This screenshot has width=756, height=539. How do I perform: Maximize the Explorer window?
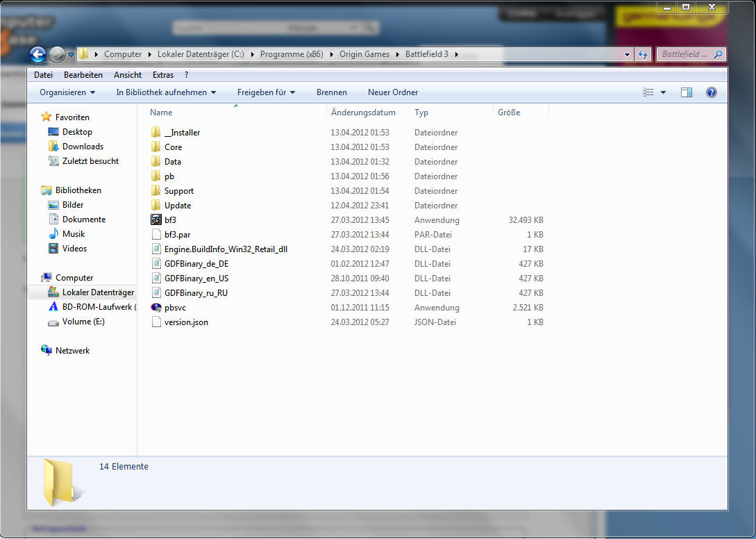coord(686,7)
